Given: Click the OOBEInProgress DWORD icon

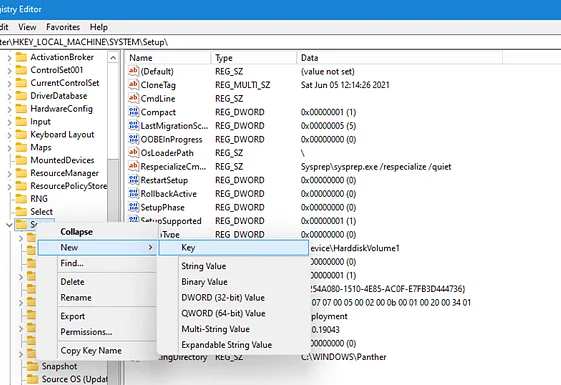Looking at the screenshot, I should [133, 139].
